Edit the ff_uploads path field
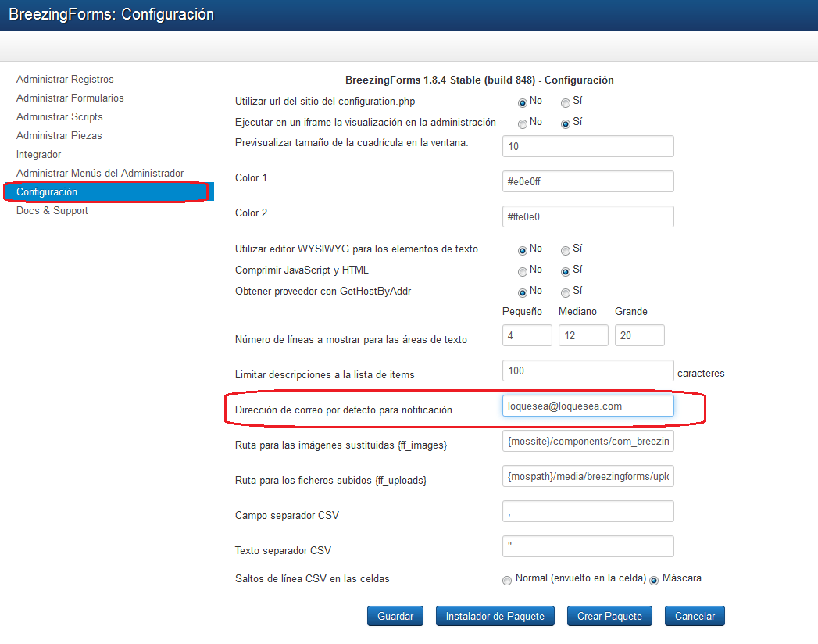Image resolution: width=818 pixels, height=644 pixels. 588,476
